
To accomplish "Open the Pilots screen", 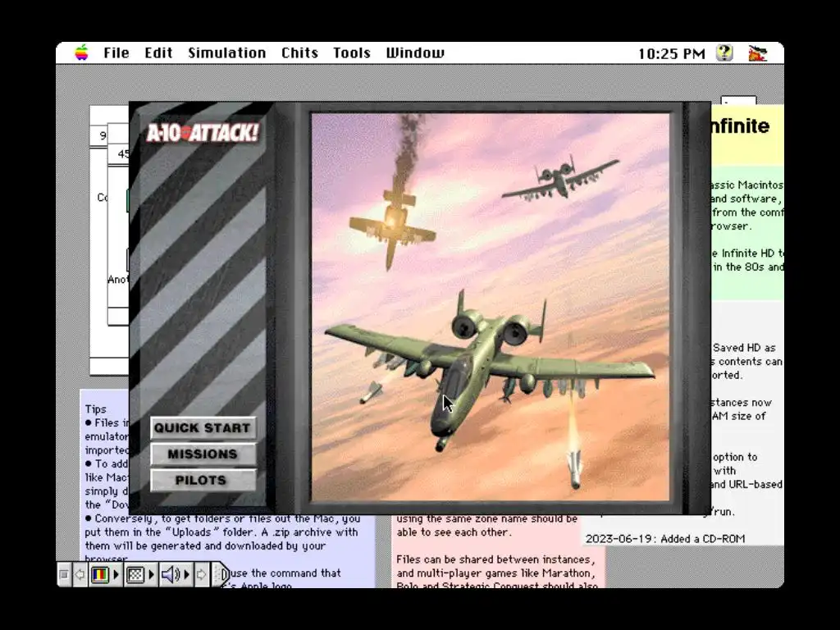I will [203, 481].
